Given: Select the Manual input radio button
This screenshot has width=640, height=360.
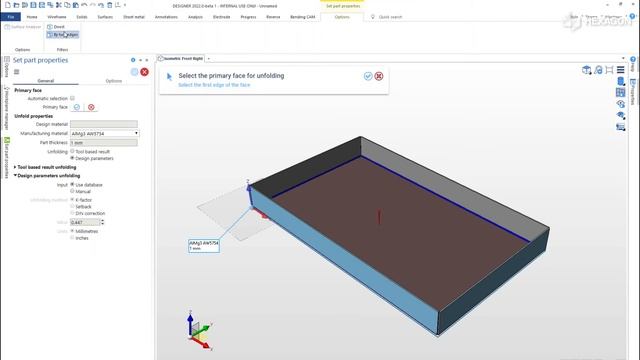Looking at the screenshot, I should click(x=72, y=191).
